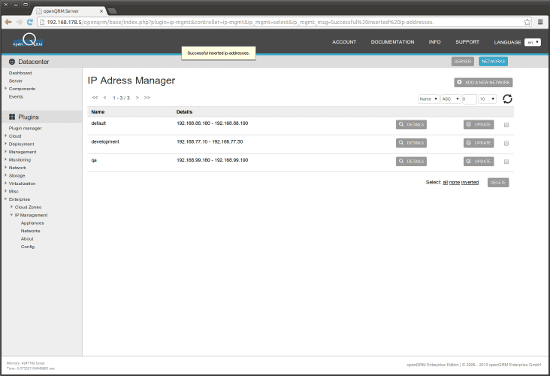
Task: Go to next page with > icon
Action: 137,98
